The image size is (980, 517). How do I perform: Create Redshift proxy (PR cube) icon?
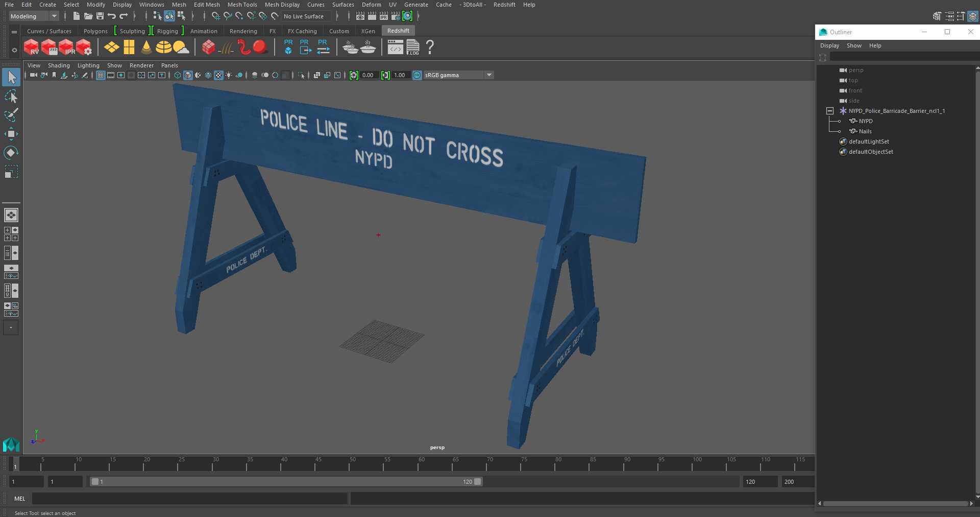[x=288, y=47]
